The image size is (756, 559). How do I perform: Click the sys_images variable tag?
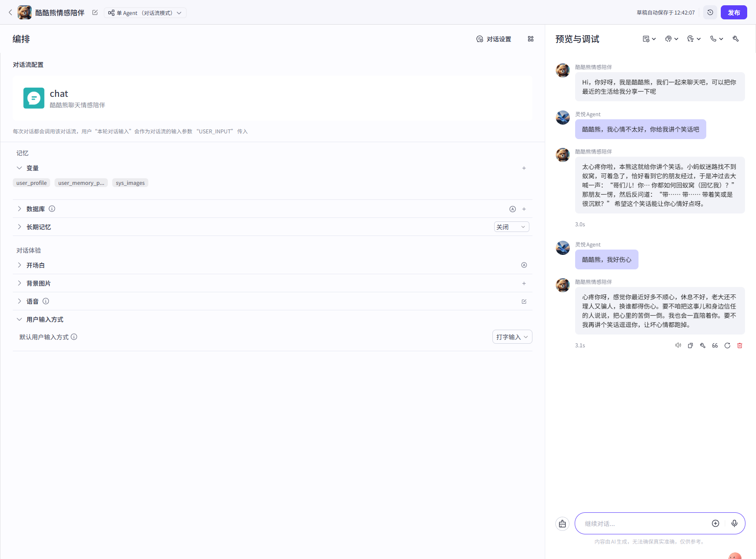[130, 183]
